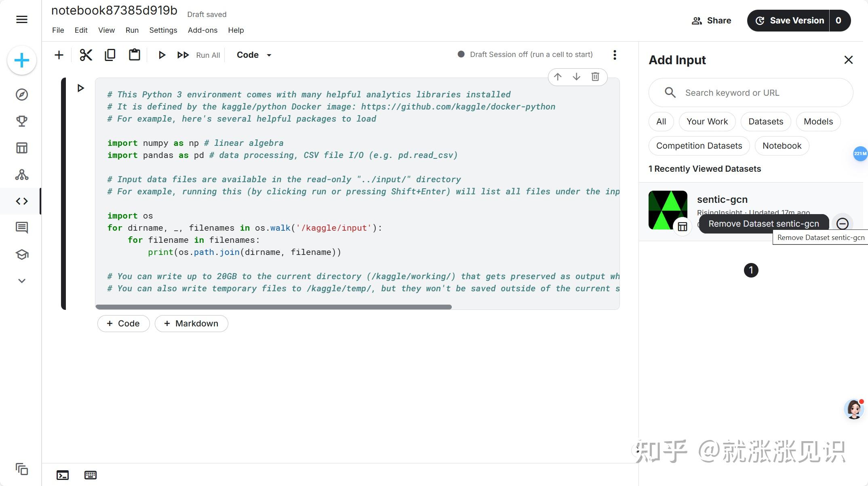Select the Your Work filter chip

(x=707, y=122)
